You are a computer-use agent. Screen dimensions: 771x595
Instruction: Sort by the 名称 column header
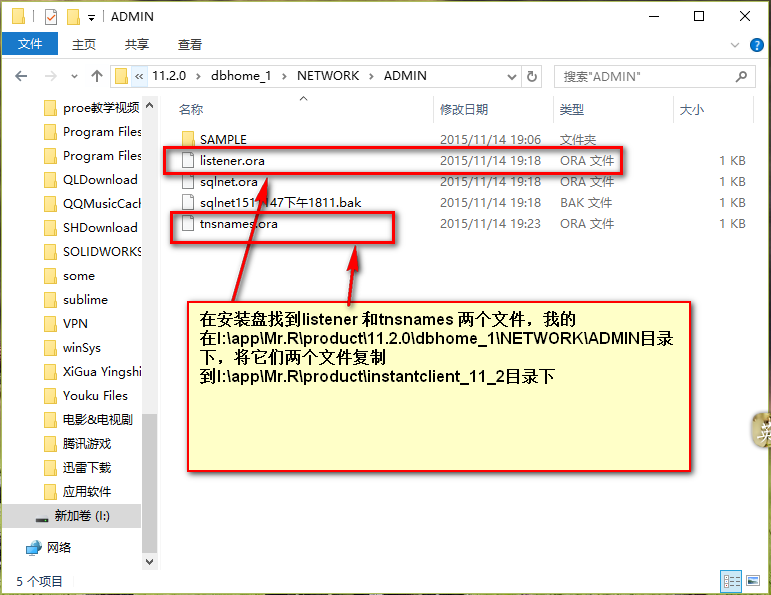(191, 109)
